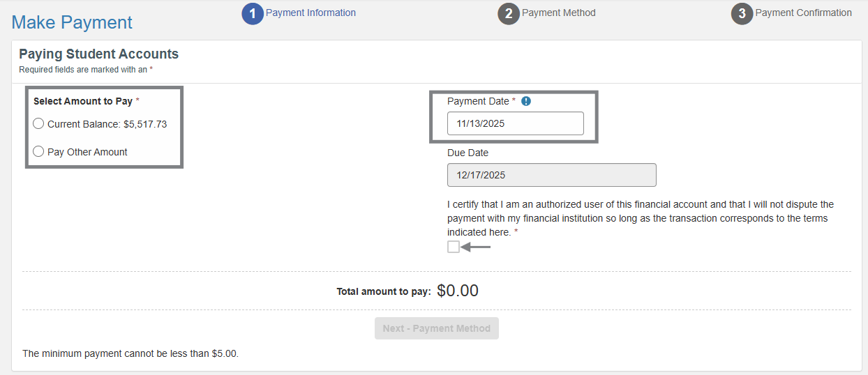Click the minimum payment notice text
The width and height of the screenshot is (868, 375).
pyautogui.click(x=130, y=353)
